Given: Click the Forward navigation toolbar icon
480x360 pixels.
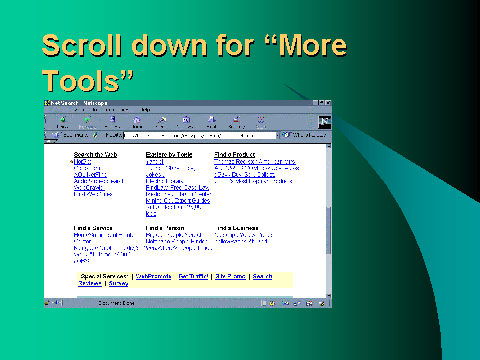Looking at the screenshot, I should point(87,120).
